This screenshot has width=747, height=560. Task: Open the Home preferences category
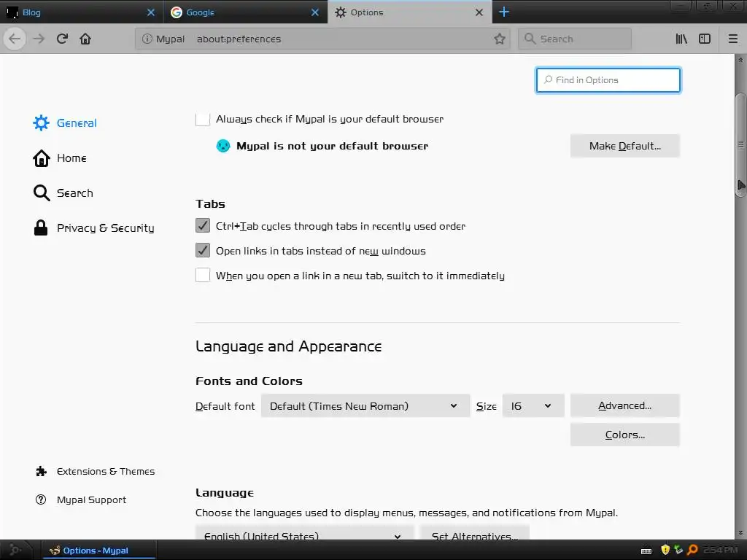pos(71,158)
